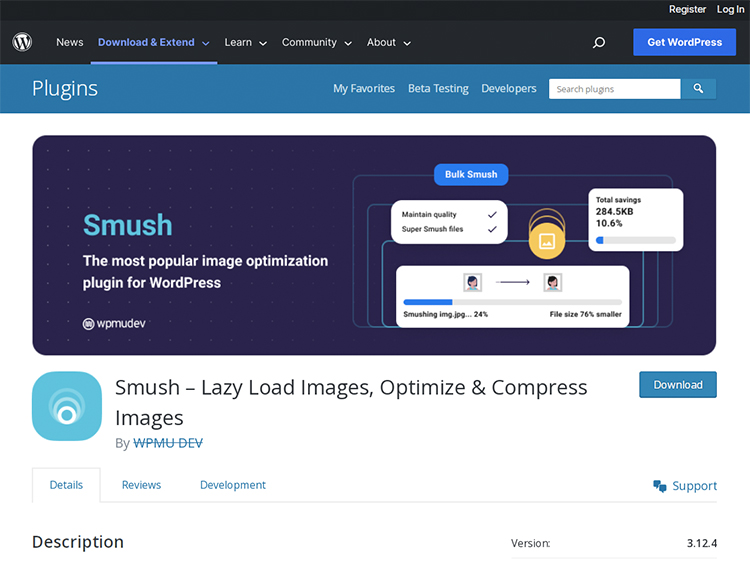Switch to the Reviews tab

point(141,485)
